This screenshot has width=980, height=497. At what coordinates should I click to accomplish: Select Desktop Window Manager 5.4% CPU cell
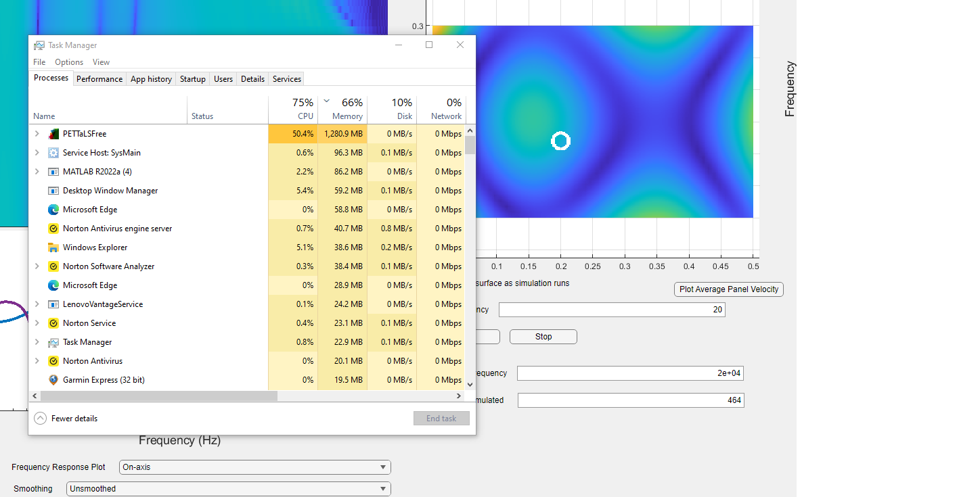pyautogui.click(x=293, y=191)
